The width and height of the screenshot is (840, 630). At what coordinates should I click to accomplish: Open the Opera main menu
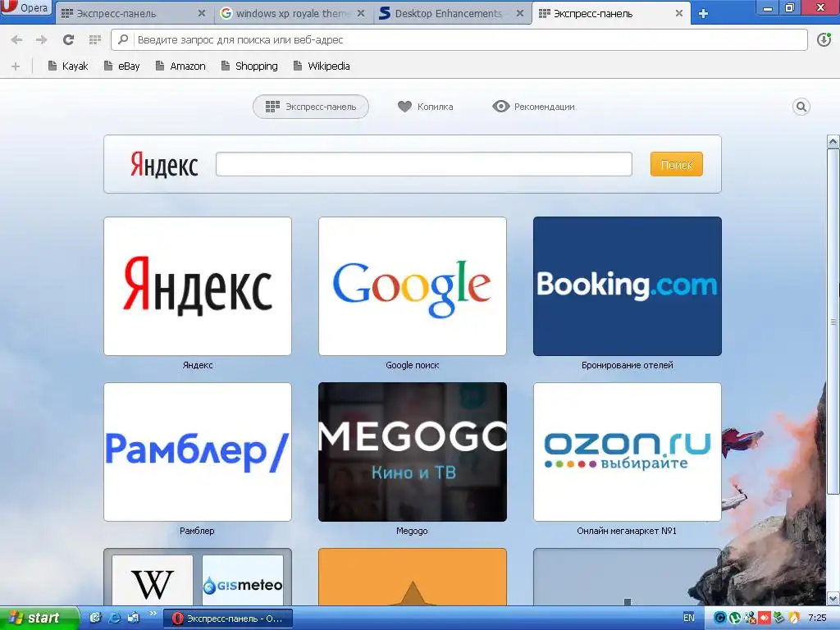[25, 7]
